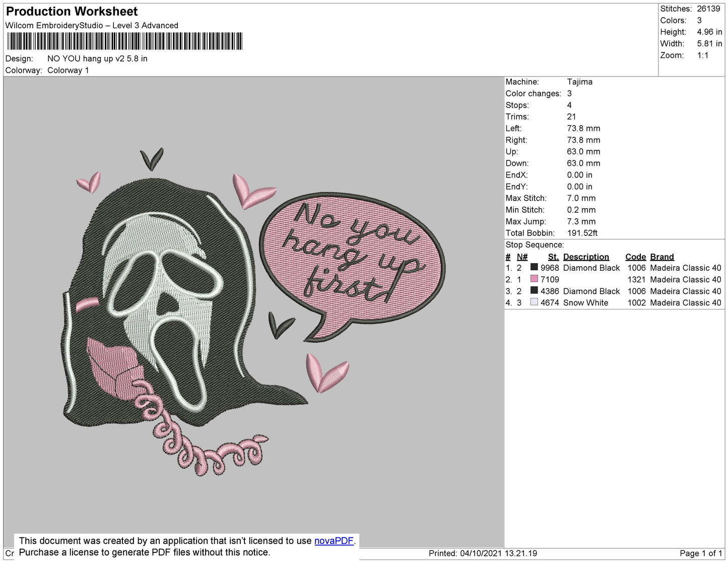Click 'Madeira Classic 40' in stop row 4
This screenshot has width=728, height=563.
click(x=686, y=302)
